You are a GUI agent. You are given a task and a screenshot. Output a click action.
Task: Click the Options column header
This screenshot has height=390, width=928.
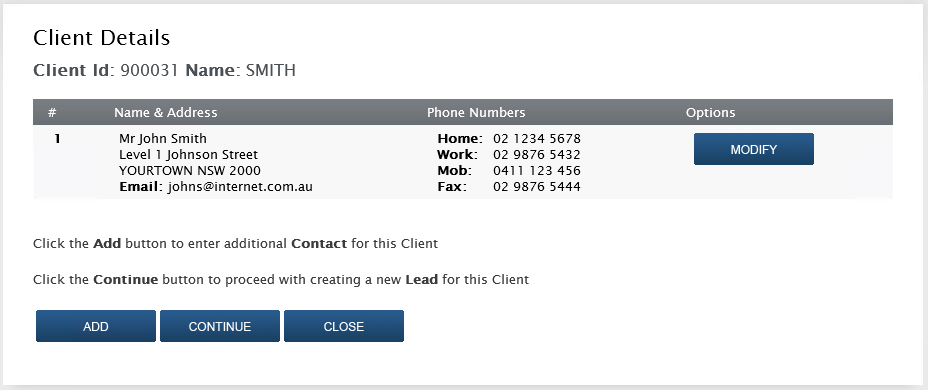710,112
